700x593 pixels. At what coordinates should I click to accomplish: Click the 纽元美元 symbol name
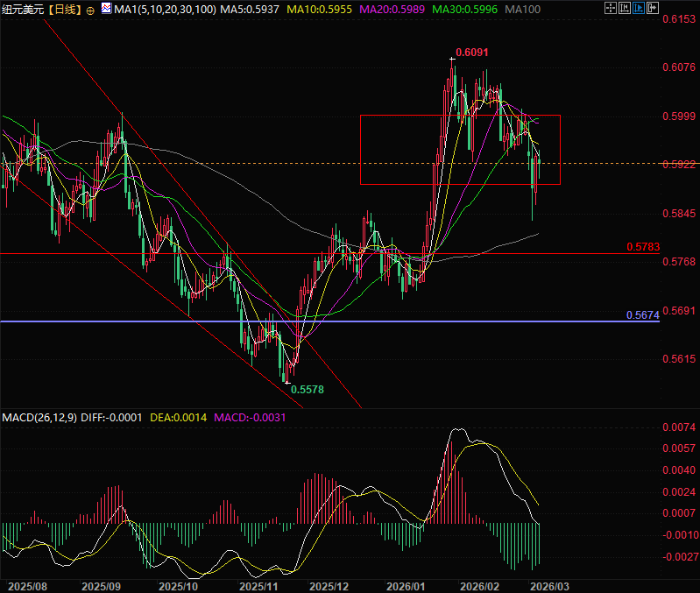click(24, 10)
